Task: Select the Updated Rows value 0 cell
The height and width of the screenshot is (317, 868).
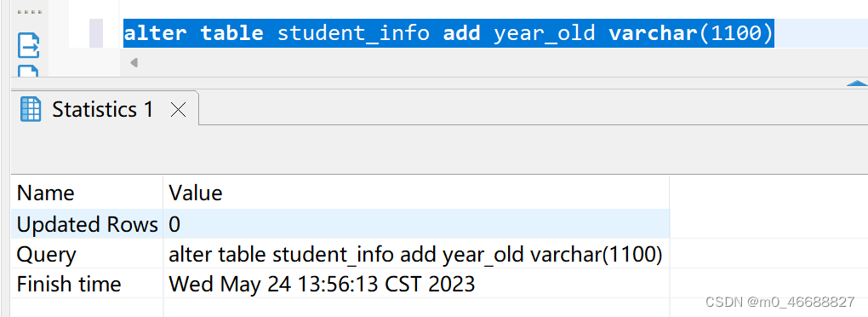Action: [x=416, y=224]
